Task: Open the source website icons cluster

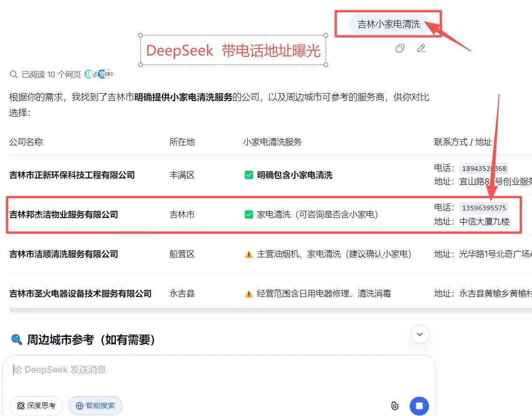Action: tap(99, 74)
